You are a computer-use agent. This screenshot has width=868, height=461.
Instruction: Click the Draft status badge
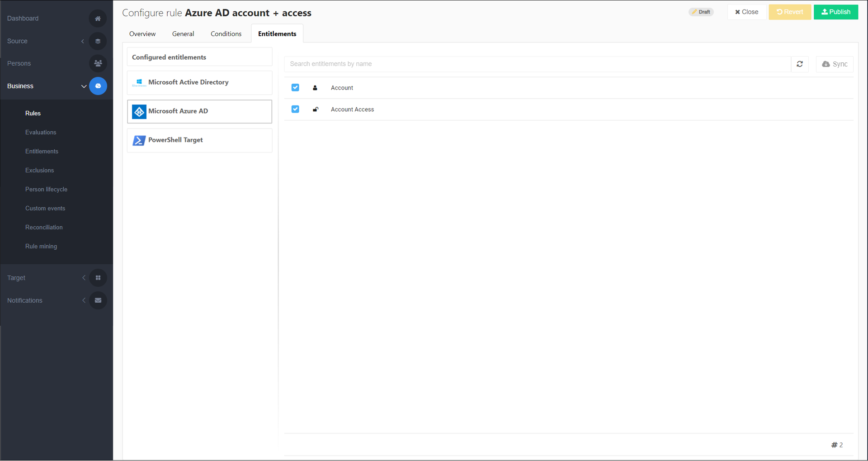click(701, 12)
